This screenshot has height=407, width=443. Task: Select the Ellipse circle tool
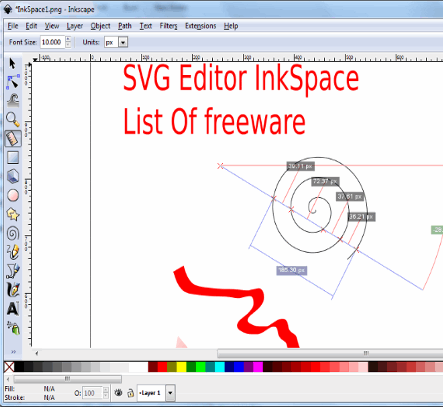(x=13, y=195)
